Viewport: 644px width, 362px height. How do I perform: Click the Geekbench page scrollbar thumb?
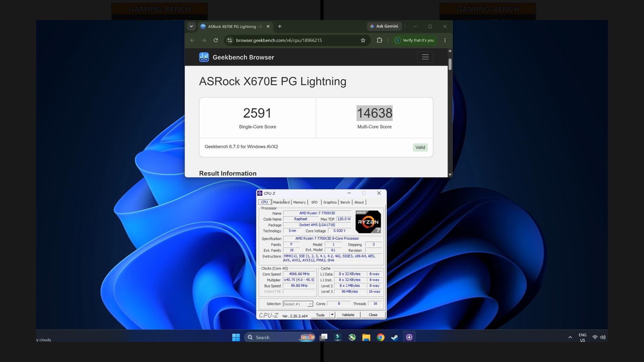(450, 64)
